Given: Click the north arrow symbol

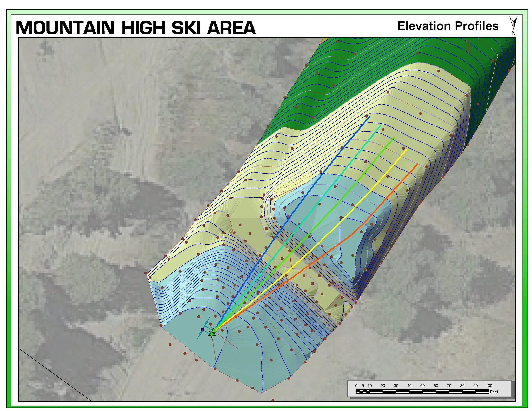Looking at the screenshot, I should 513,23.
